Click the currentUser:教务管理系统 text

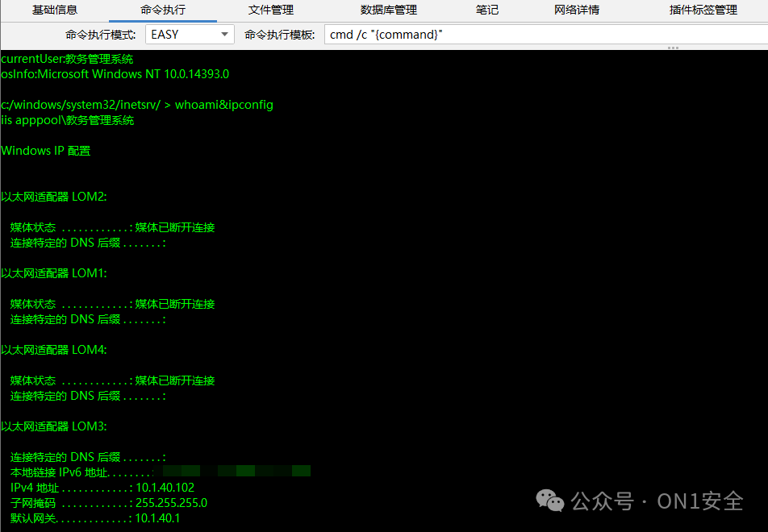(66, 58)
